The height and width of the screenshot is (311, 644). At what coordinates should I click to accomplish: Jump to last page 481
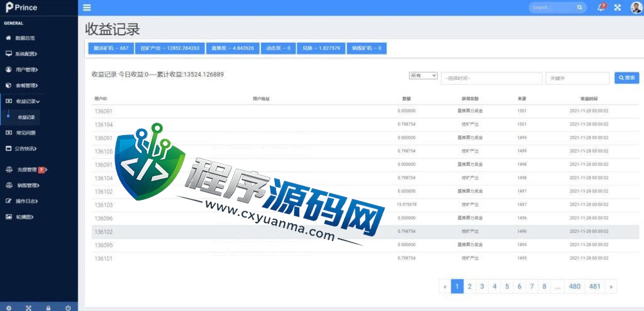595,286
